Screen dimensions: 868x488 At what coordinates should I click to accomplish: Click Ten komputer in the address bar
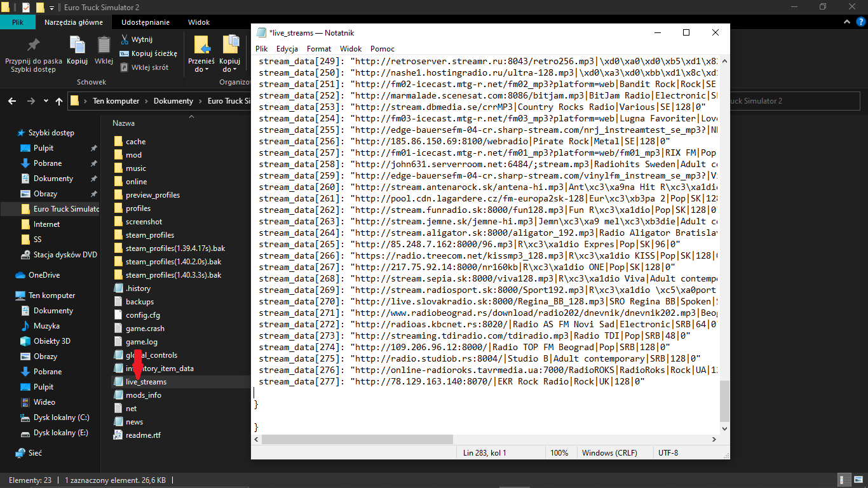[116, 101]
